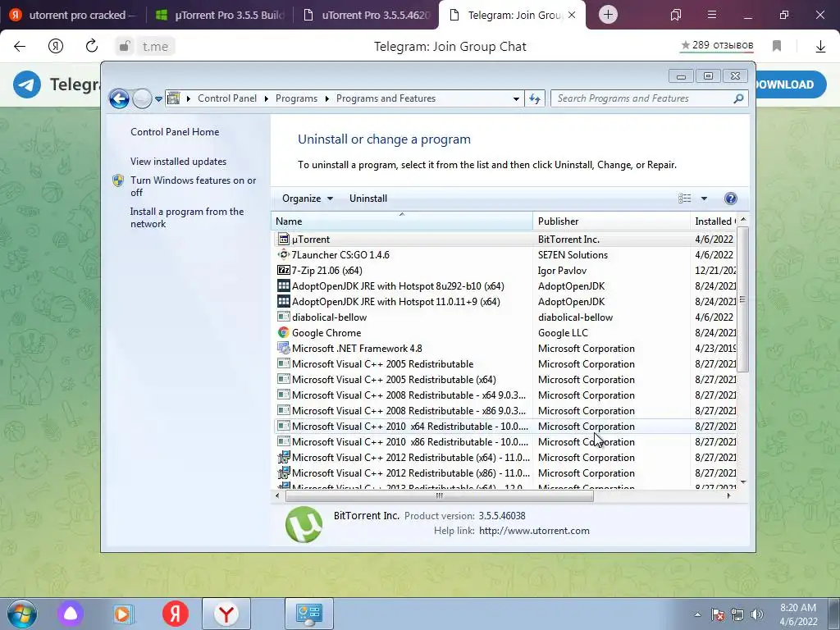The height and width of the screenshot is (630, 840).
Task: Click the Yandex home button in browser toolbar
Action: (x=56, y=47)
